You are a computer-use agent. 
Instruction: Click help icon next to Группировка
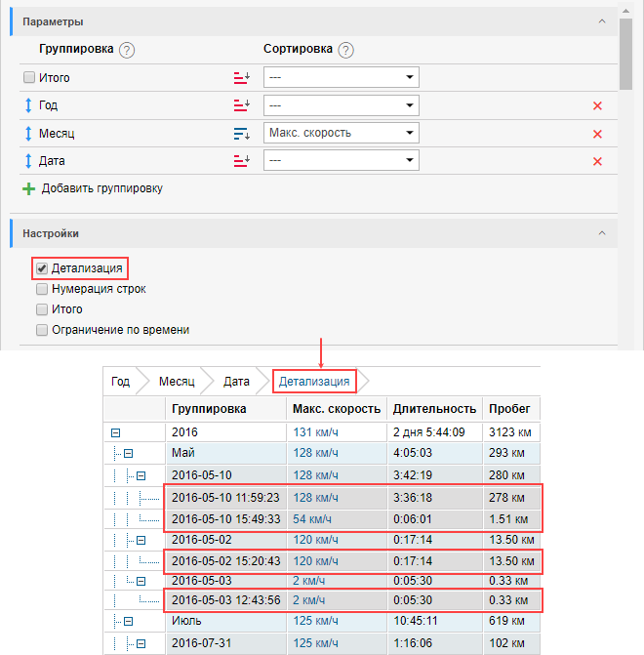(127, 50)
